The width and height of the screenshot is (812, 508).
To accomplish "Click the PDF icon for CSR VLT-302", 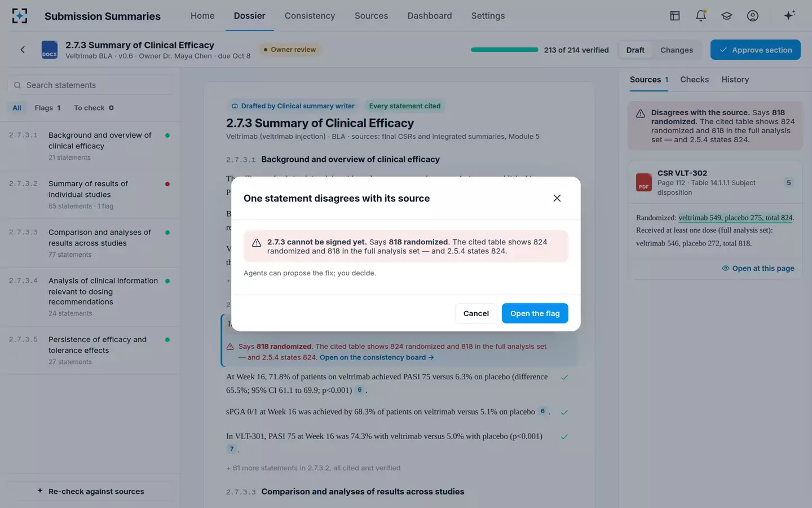I will (644, 182).
